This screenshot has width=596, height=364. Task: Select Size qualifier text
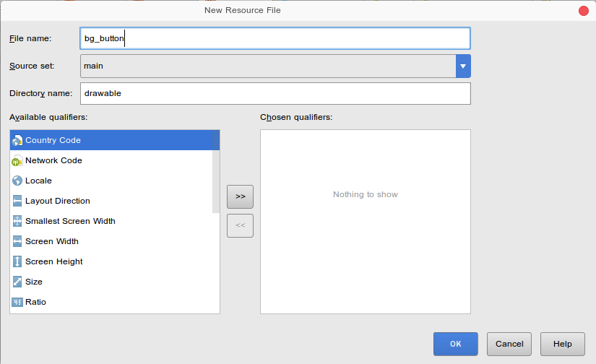tap(33, 282)
